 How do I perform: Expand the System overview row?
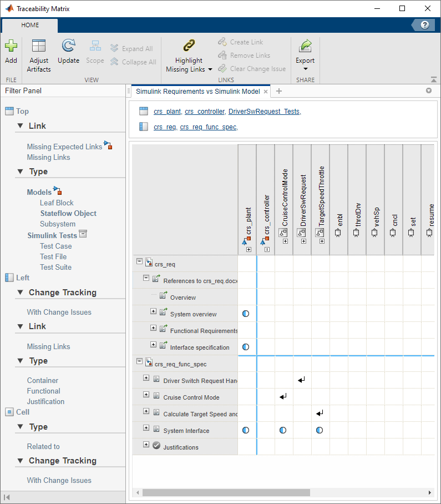[154, 311]
